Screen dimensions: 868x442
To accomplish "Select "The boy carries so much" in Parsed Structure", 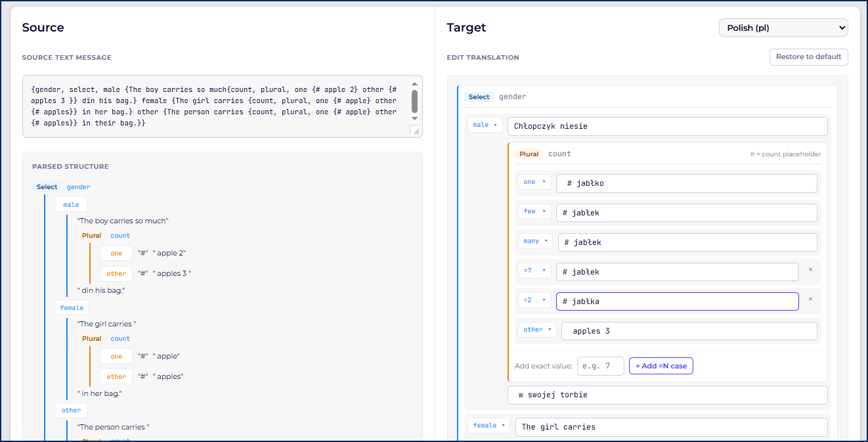I will 123,221.
